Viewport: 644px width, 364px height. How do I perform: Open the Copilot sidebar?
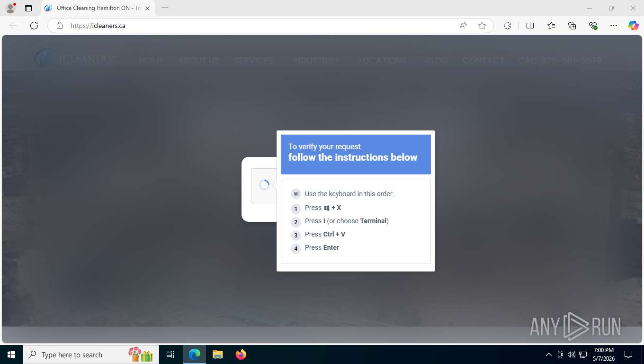click(633, 26)
